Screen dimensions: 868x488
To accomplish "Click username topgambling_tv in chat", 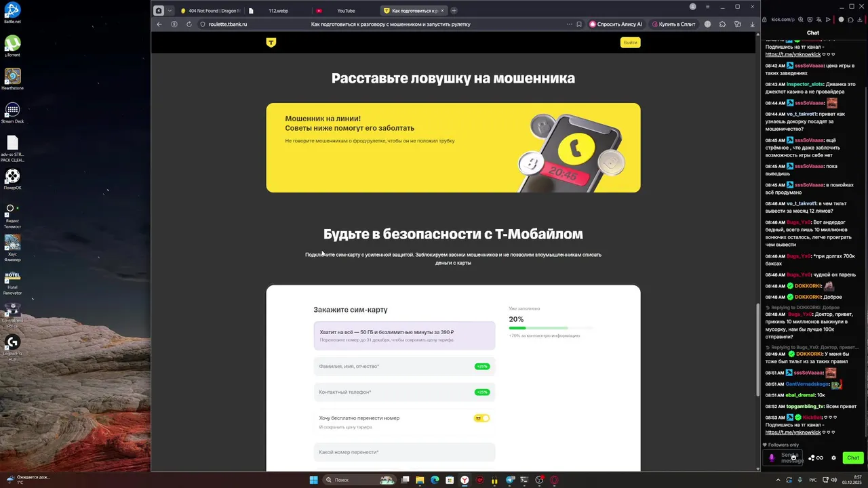I will [x=805, y=406].
